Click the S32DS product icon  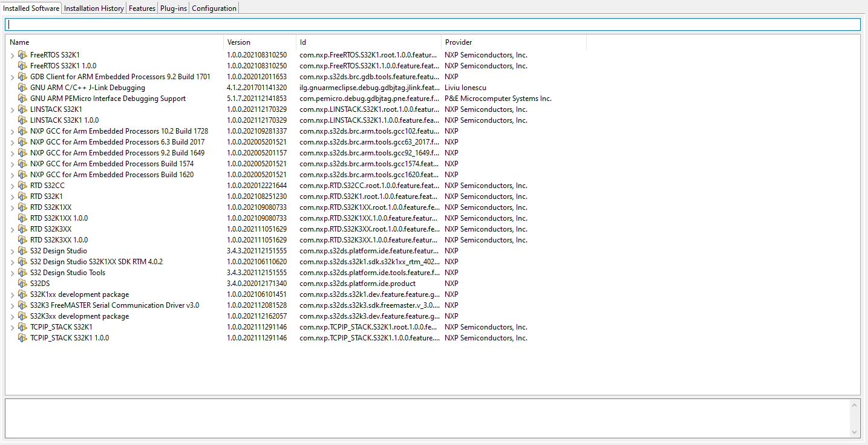tap(22, 284)
